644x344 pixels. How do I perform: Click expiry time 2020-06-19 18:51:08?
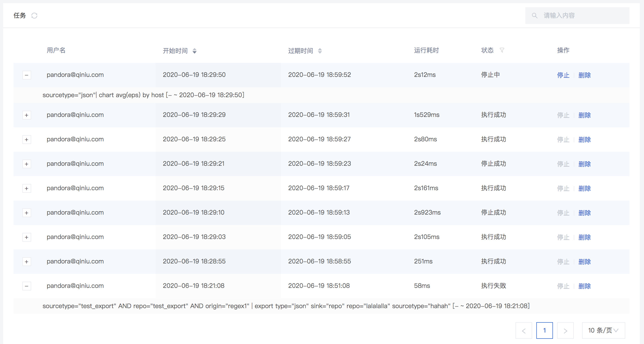319,286
